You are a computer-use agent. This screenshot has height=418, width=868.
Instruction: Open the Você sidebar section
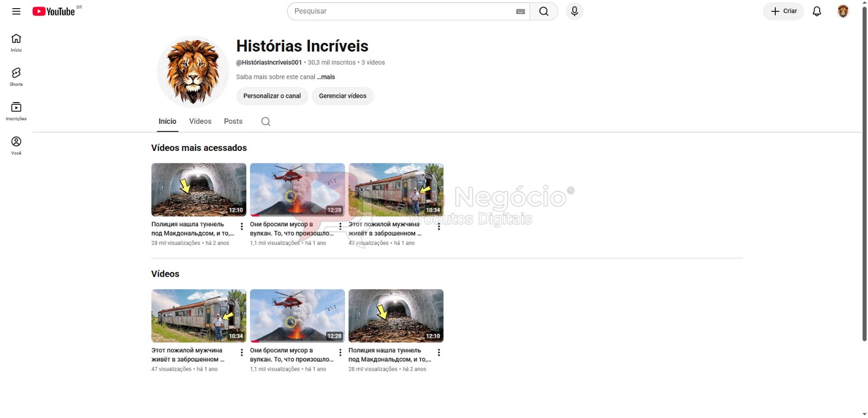click(16, 145)
